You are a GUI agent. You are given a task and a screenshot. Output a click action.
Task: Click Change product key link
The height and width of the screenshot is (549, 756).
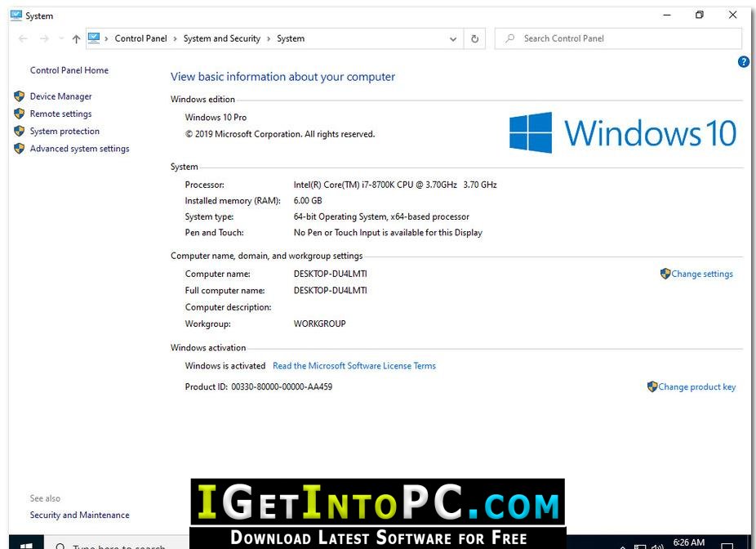(x=697, y=387)
